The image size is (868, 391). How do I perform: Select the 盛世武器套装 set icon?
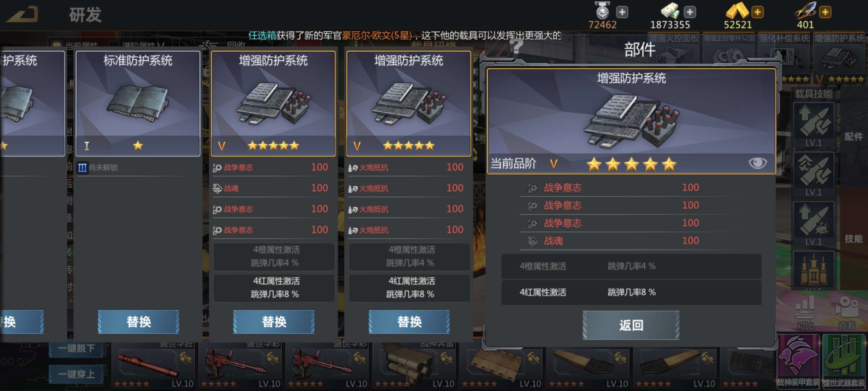844,361
